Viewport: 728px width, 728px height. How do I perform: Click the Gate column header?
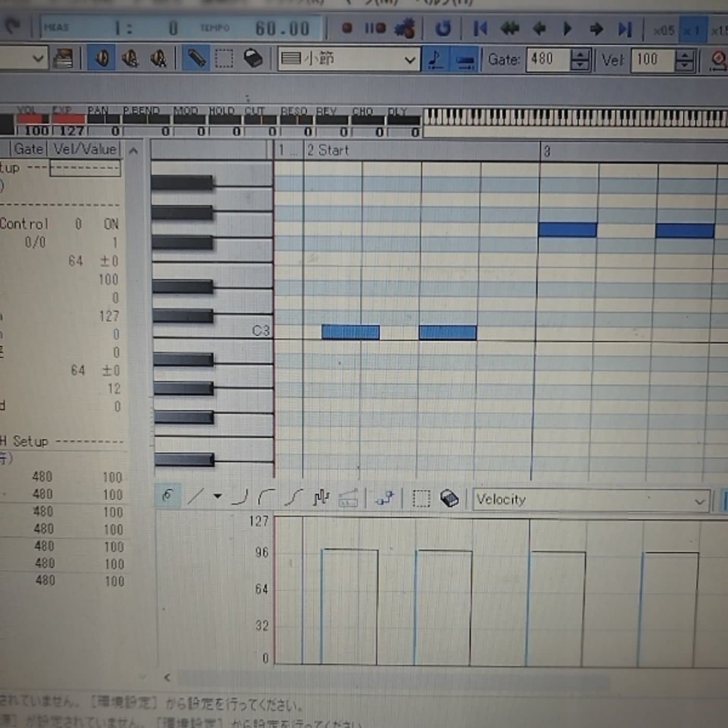[28, 150]
